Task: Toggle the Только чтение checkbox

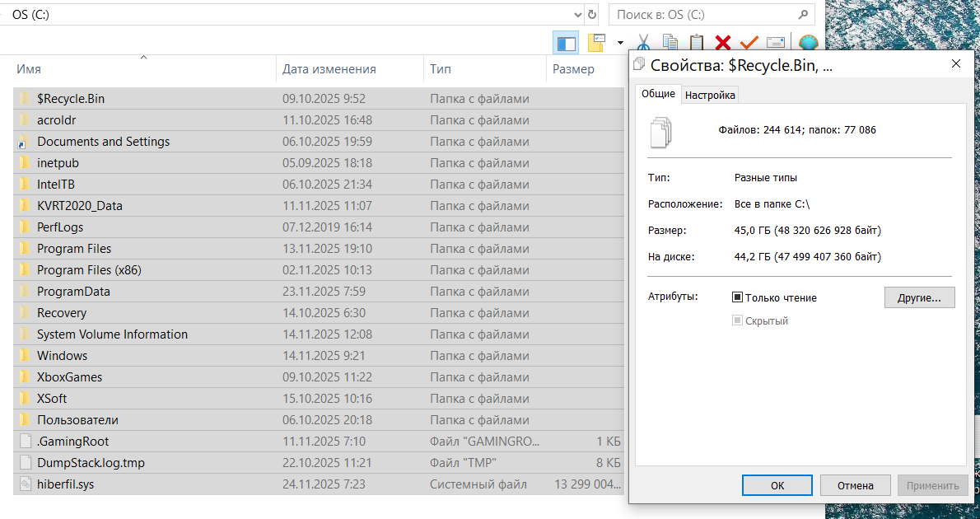Action: point(737,297)
